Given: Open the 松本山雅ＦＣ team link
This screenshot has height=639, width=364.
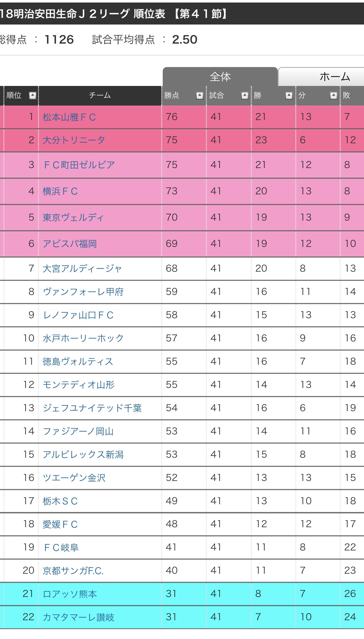Looking at the screenshot, I should click(69, 117).
